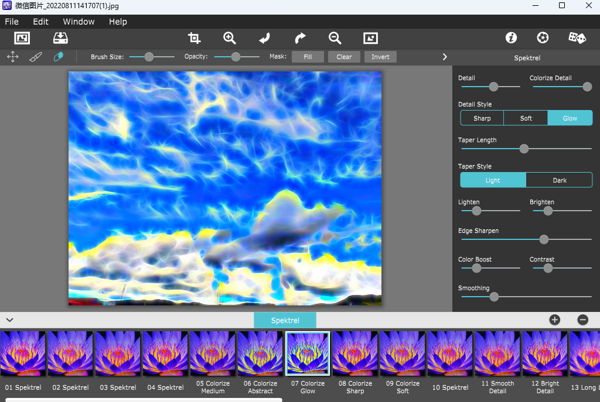This screenshot has width=600, height=402.
Task: Collapse the presets panel chevron
Action: [x=10, y=320]
